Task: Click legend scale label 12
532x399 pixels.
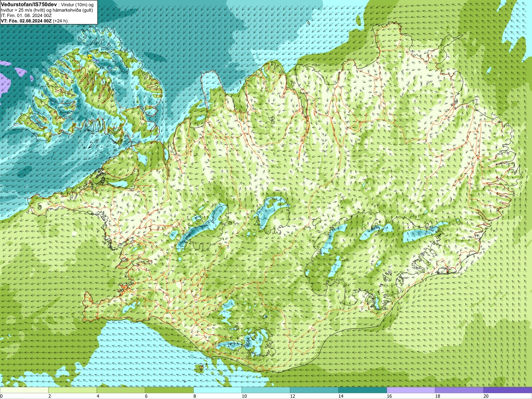Action: click(293, 396)
